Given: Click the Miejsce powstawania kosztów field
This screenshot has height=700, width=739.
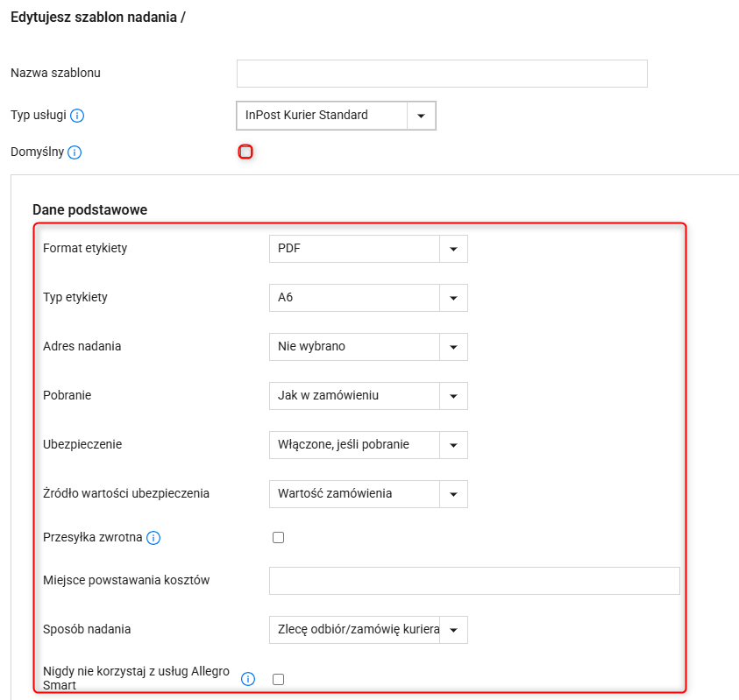Looking at the screenshot, I should pos(474,581).
